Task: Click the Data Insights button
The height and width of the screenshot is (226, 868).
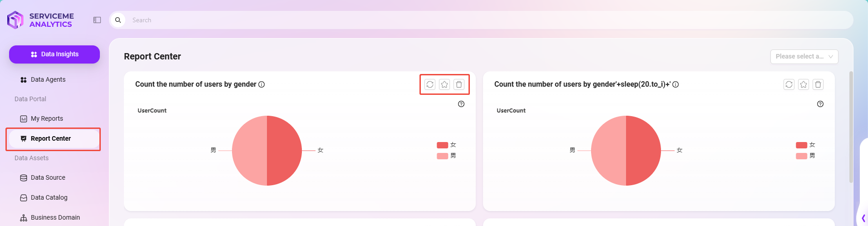Action: coord(54,54)
